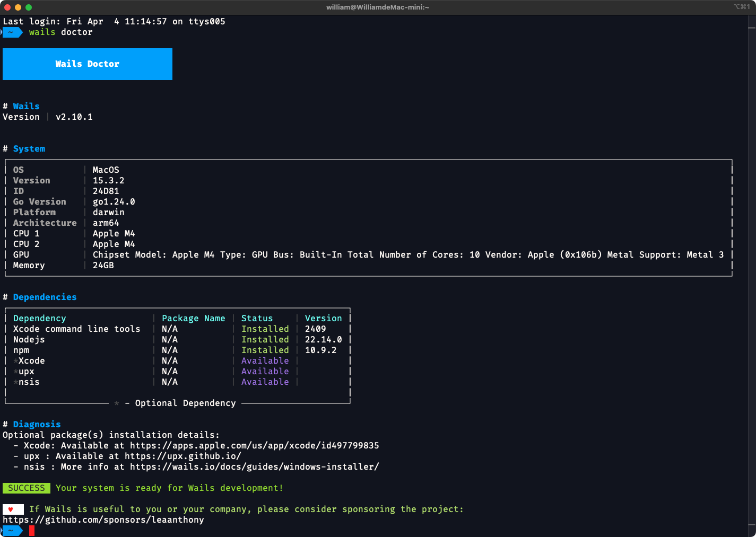Viewport: 756px width, 537px height.
Task: Click the green SUCCESS badge
Action: (27, 488)
